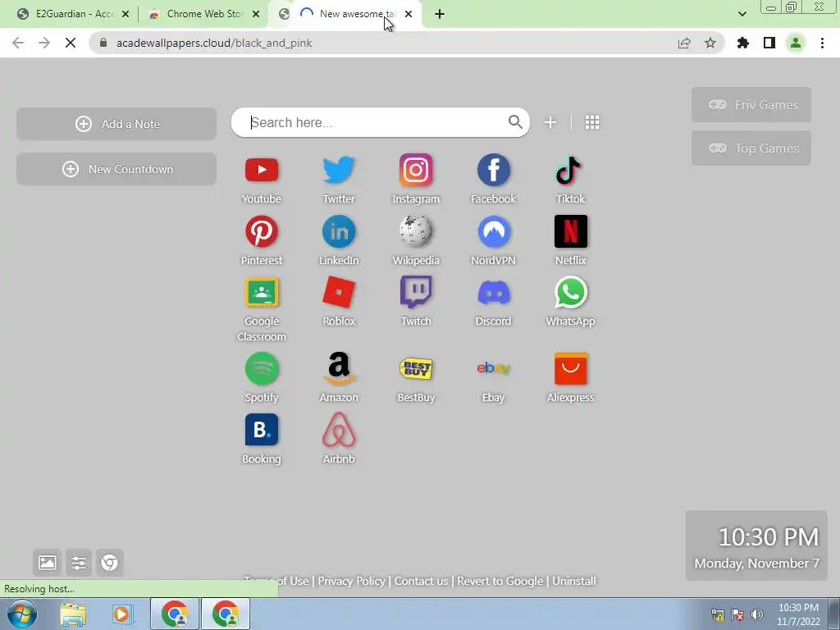This screenshot has height=630, width=840.
Task: Open Windows Media Player from taskbar
Action: [121, 614]
